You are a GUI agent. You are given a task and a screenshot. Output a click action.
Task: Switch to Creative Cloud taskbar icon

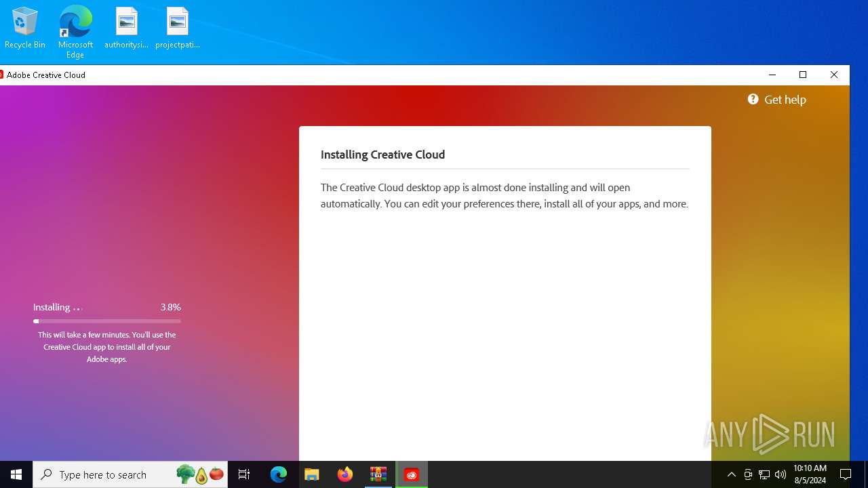click(x=412, y=474)
